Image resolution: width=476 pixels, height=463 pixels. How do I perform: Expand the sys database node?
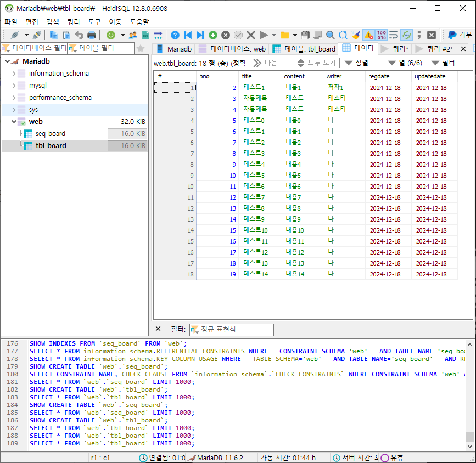click(14, 110)
